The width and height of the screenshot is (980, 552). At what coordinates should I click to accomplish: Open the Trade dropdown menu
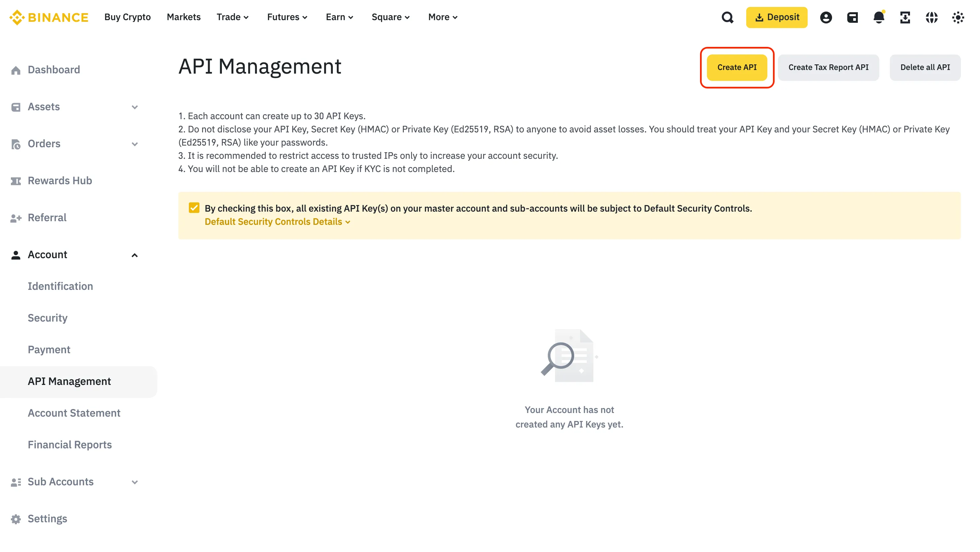pos(232,17)
